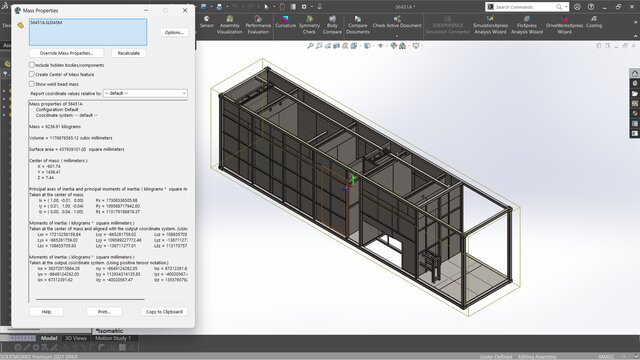Screen dimensions: 640x360
Task: Click Edit Appearance in heads-up toolbar
Action: 393,46
